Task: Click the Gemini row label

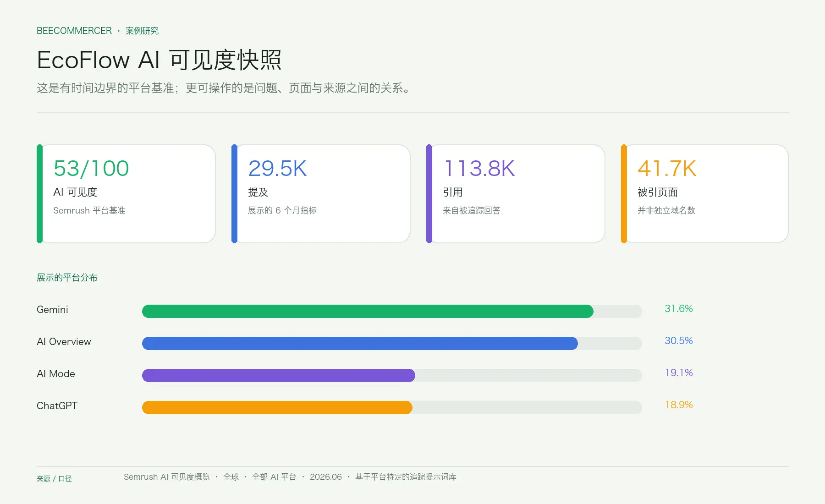Action: click(x=52, y=310)
